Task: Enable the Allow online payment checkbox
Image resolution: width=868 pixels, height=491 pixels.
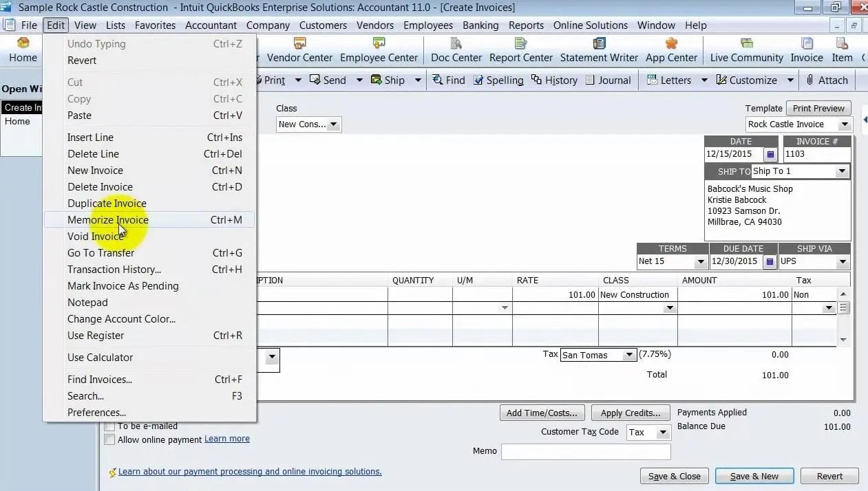Action: [x=109, y=439]
